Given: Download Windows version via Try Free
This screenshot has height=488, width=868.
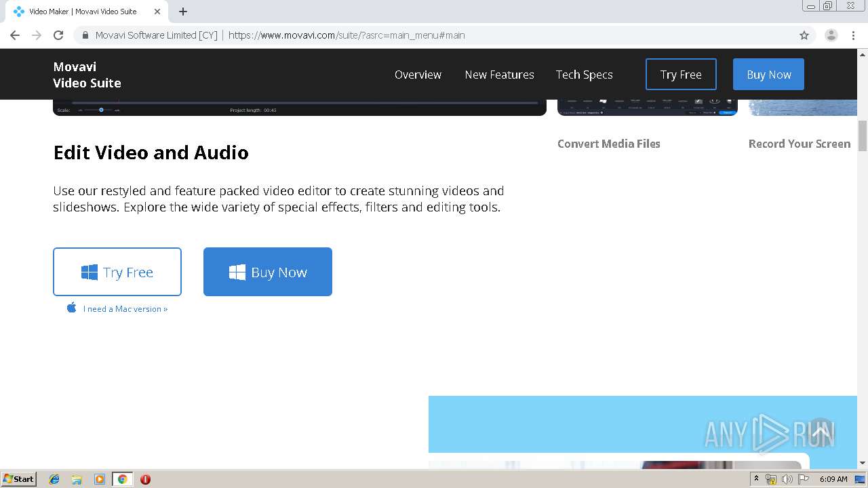Looking at the screenshot, I should [117, 272].
